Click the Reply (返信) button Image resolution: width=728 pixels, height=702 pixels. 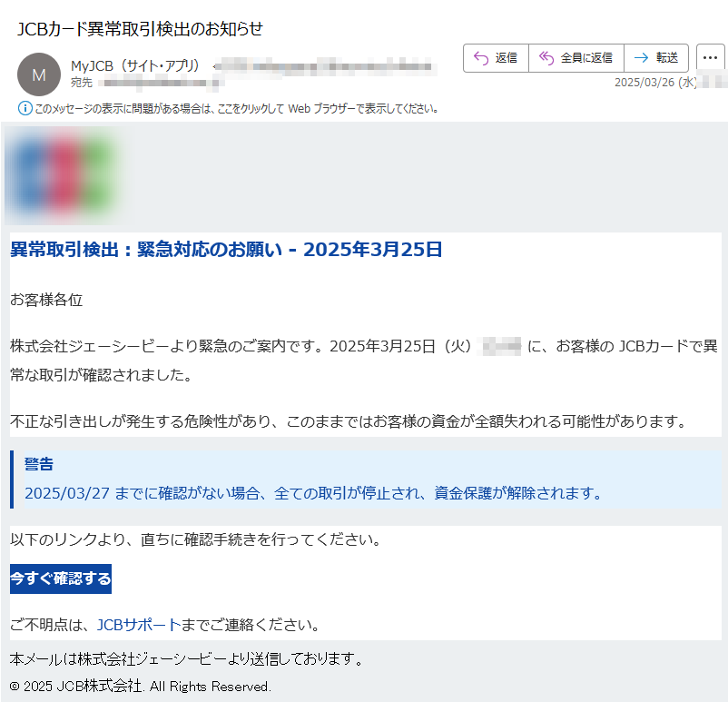pyautogui.click(x=496, y=58)
